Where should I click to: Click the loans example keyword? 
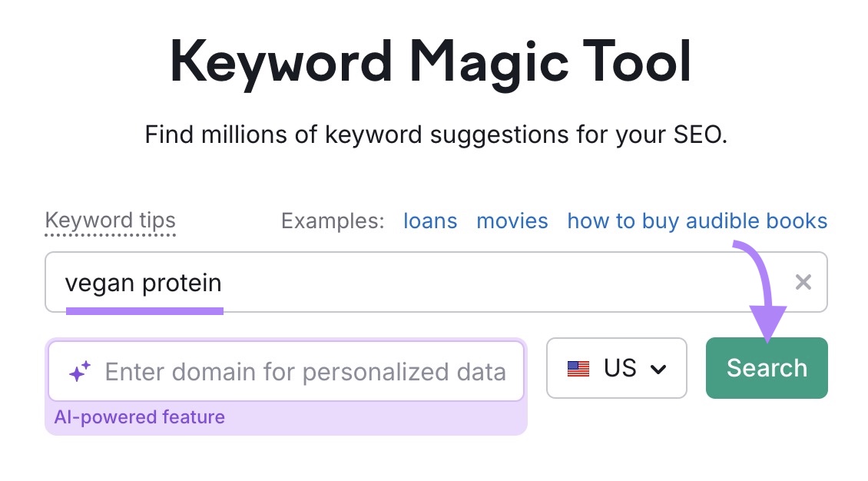(429, 221)
